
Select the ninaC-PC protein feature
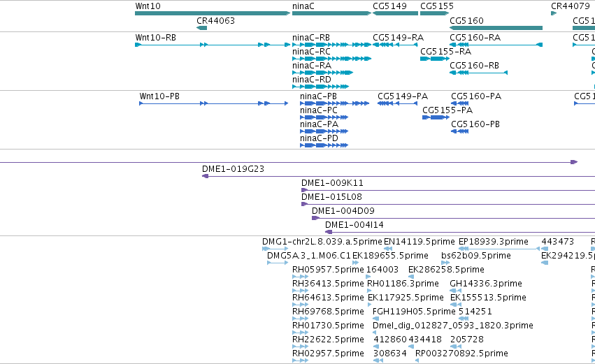324,117
